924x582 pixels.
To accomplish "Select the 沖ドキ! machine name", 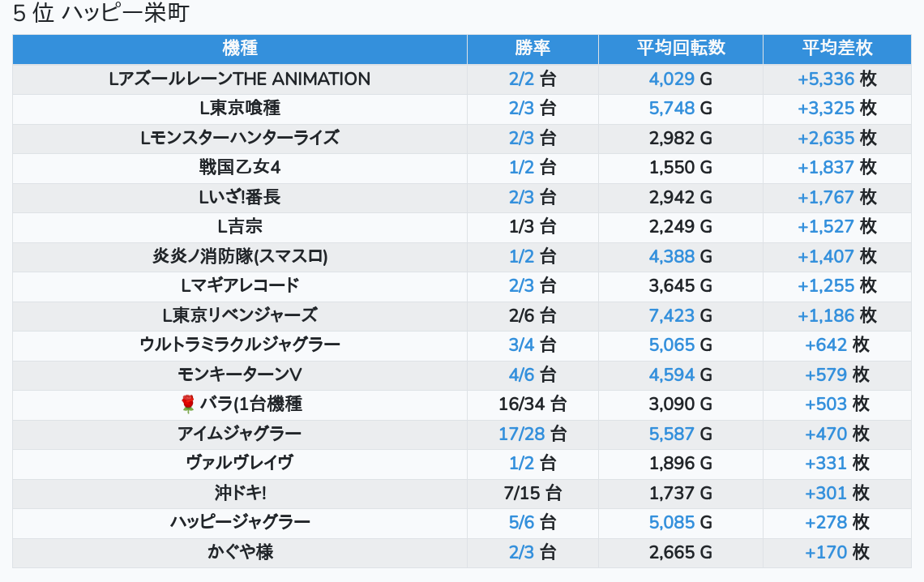I will (x=240, y=493).
